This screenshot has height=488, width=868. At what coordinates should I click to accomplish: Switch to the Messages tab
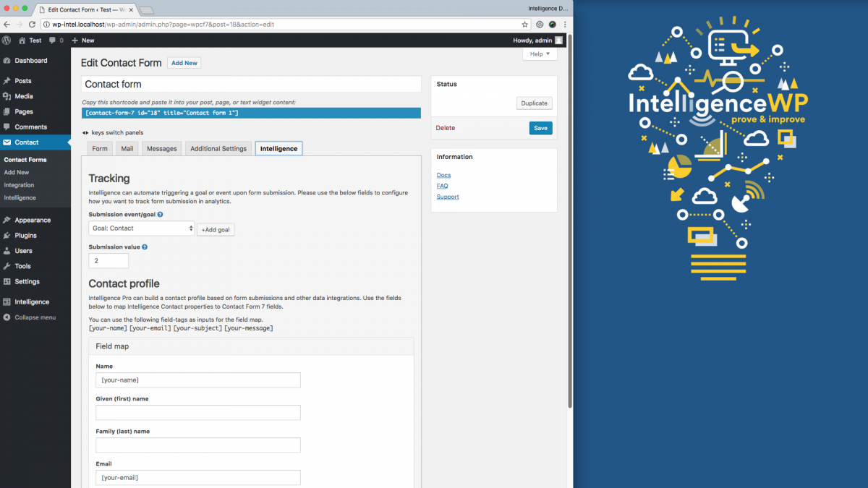coord(162,149)
